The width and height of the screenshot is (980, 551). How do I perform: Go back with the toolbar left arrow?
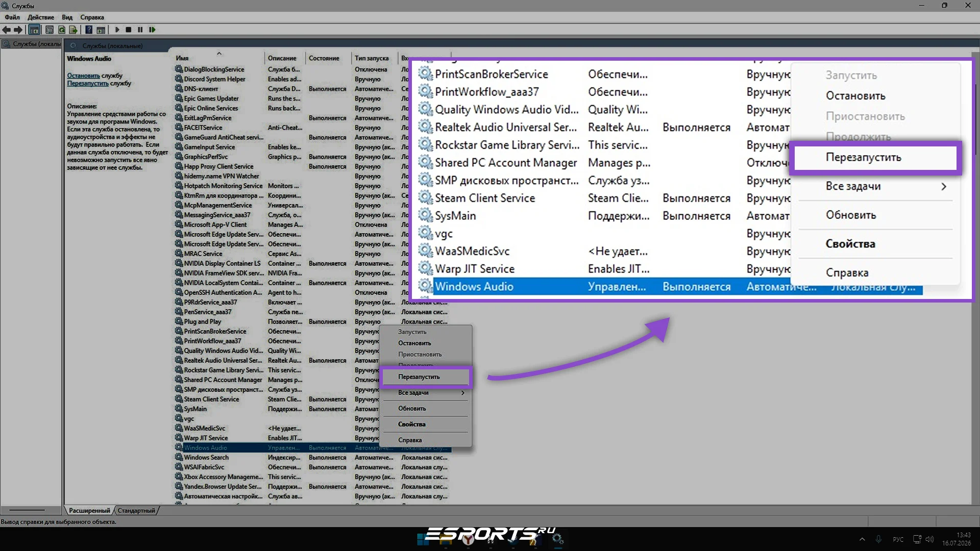click(7, 30)
